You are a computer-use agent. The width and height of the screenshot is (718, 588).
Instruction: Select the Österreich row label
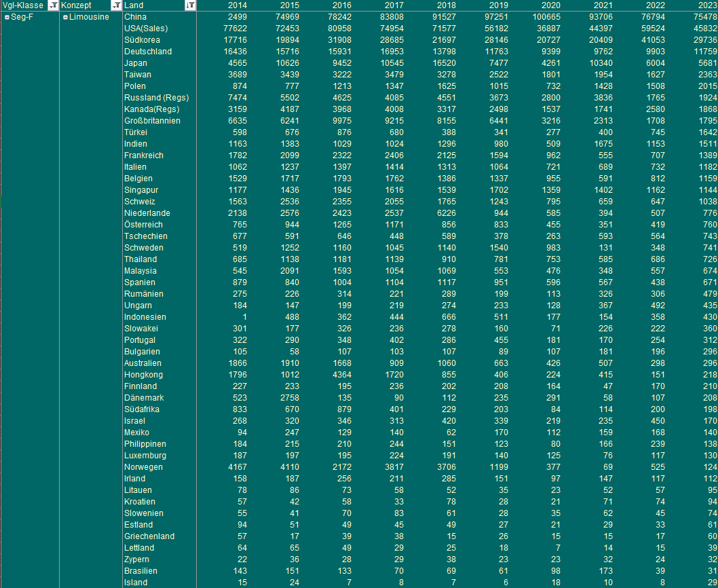tap(143, 225)
